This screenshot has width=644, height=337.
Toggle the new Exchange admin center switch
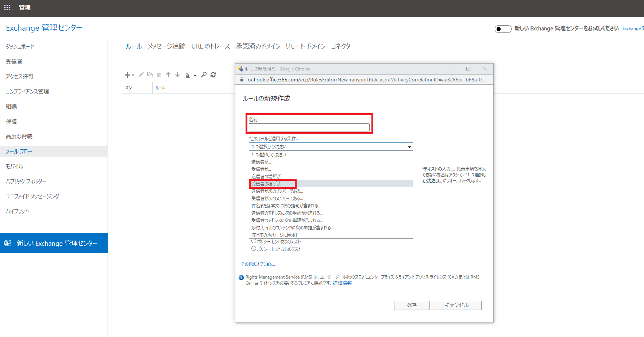pyautogui.click(x=503, y=29)
